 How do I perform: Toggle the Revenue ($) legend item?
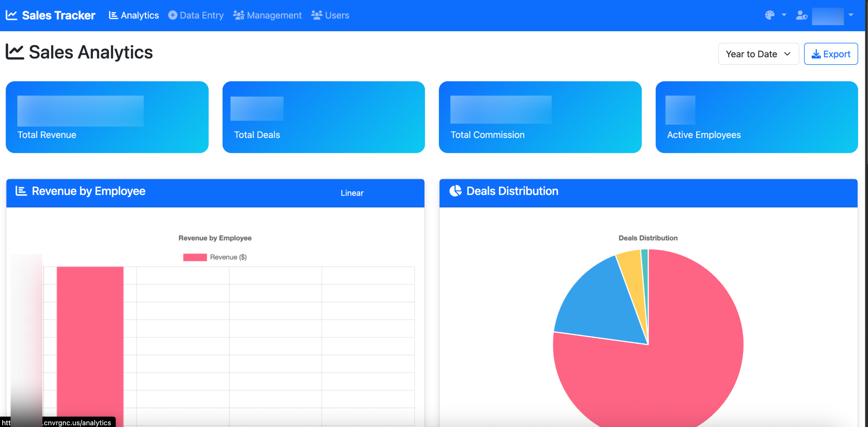tap(215, 257)
